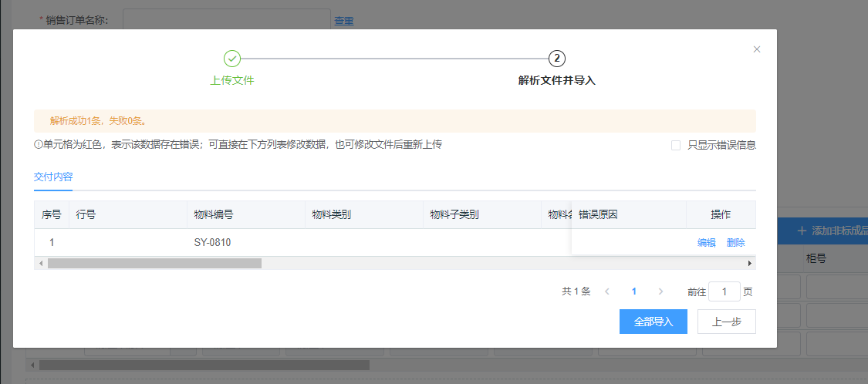
Task: Go to next page using right chevron
Action: coord(660,291)
